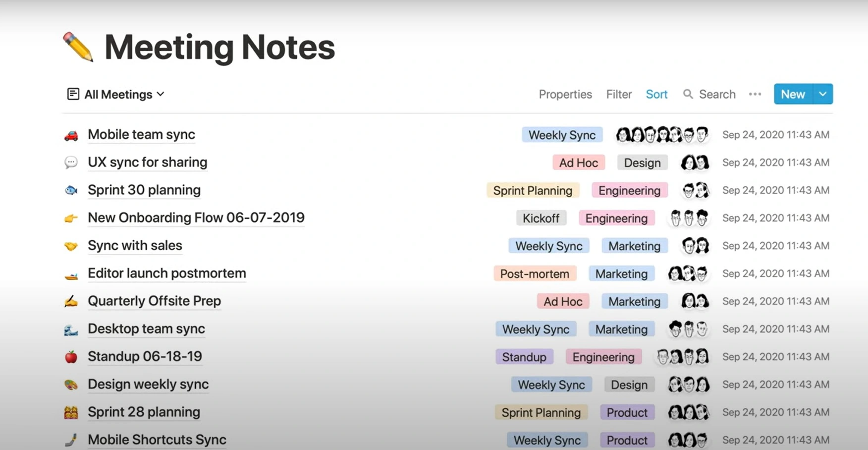Click the Post-mortem tag

point(535,274)
